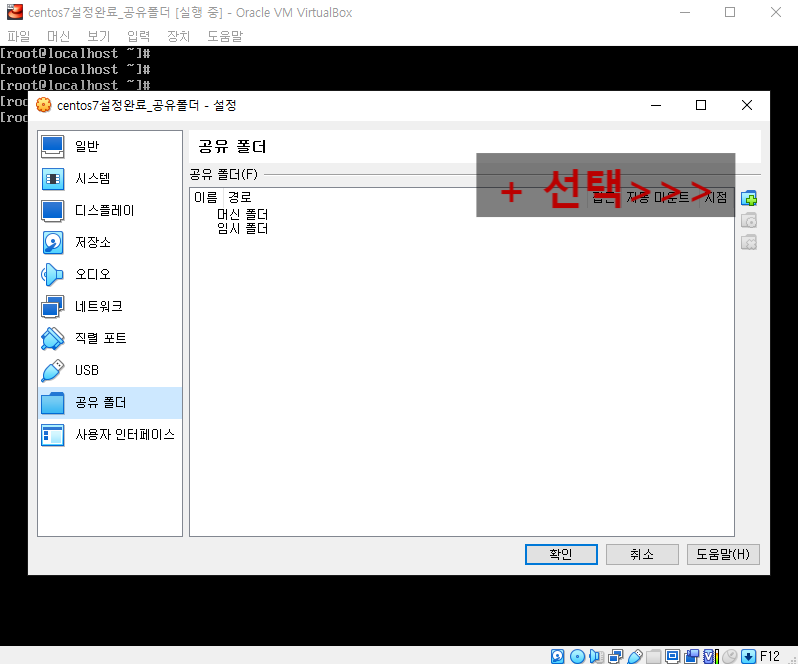Open the 네트워크 settings category
Image resolution: width=798 pixels, height=664 pixels.
point(110,307)
